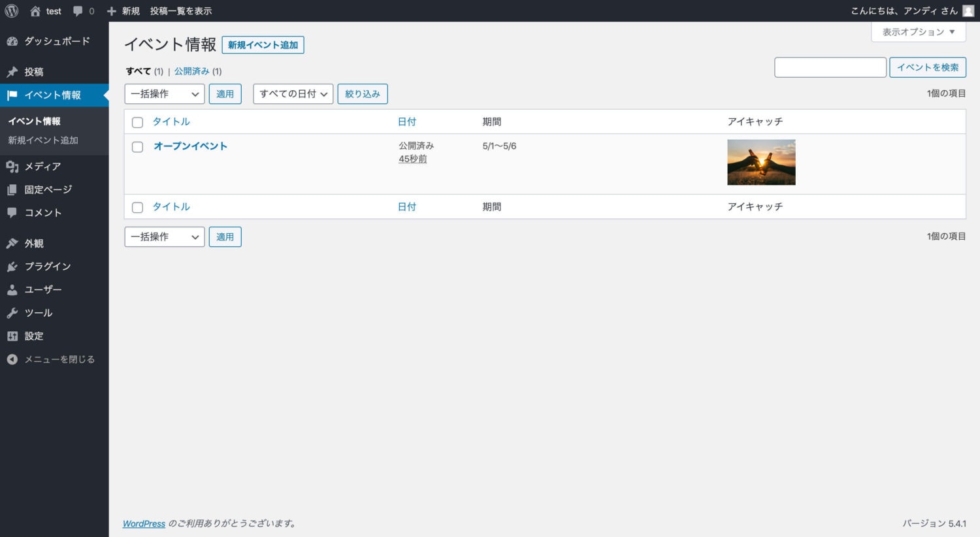Click the pages icon for 固定ページ
This screenshot has width=980, height=537.
(x=12, y=189)
